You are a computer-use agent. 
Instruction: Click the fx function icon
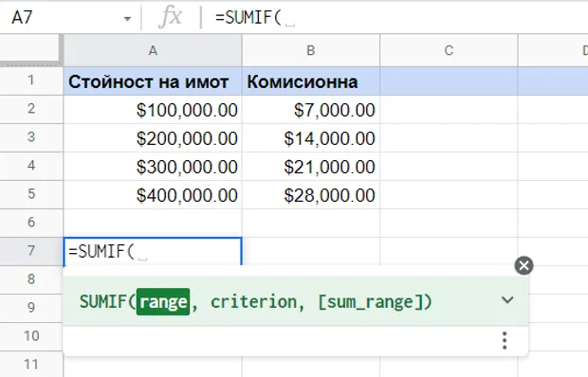click(170, 17)
